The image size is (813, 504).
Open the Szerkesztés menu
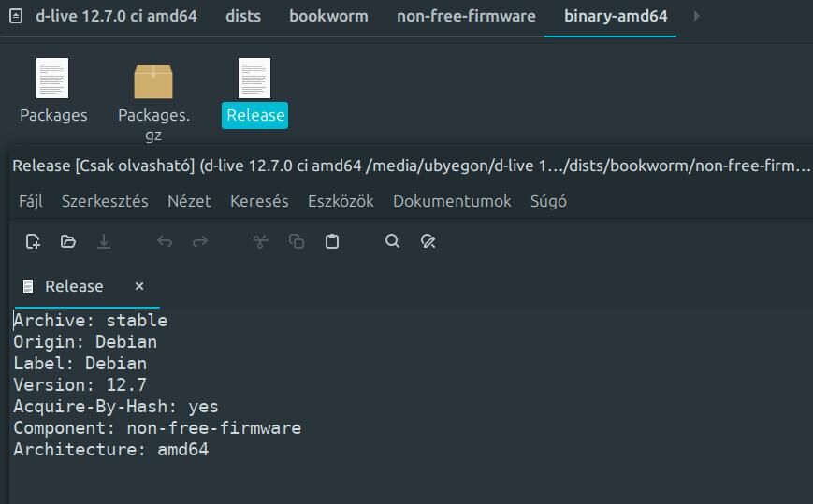105,201
